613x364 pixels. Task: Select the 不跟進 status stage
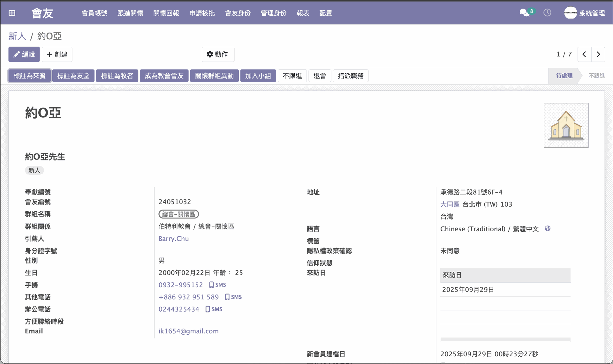(596, 76)
